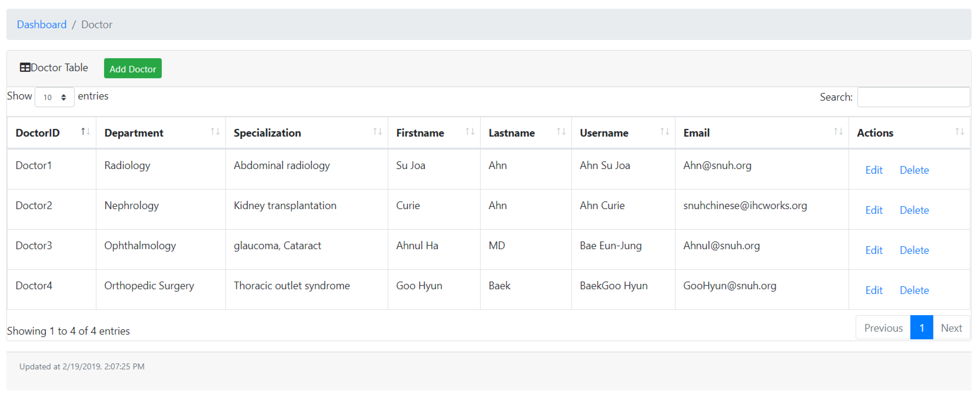Sort by Username column arrows
The image size is (980, 400).
coord(665,131)
